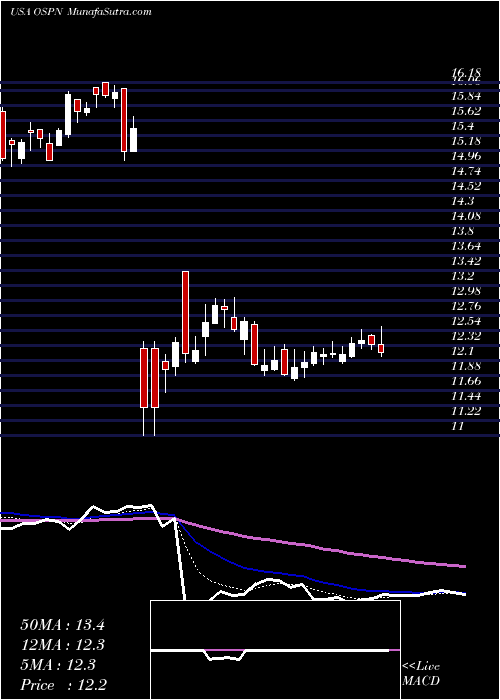Click the 11.44 price axis label
This screenshot has height=700, width=500.
point(466,396)
